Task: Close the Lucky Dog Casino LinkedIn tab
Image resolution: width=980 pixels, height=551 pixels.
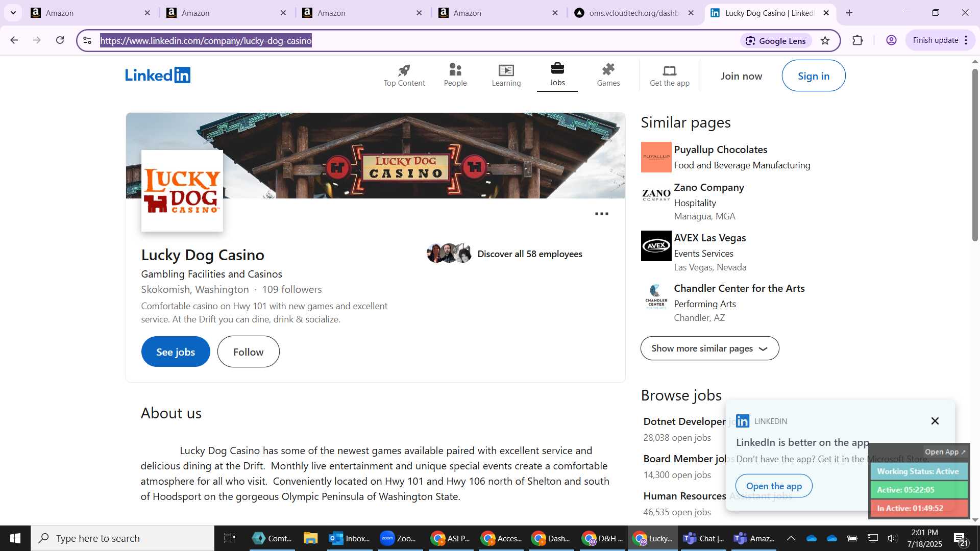Action: [826, 13]
